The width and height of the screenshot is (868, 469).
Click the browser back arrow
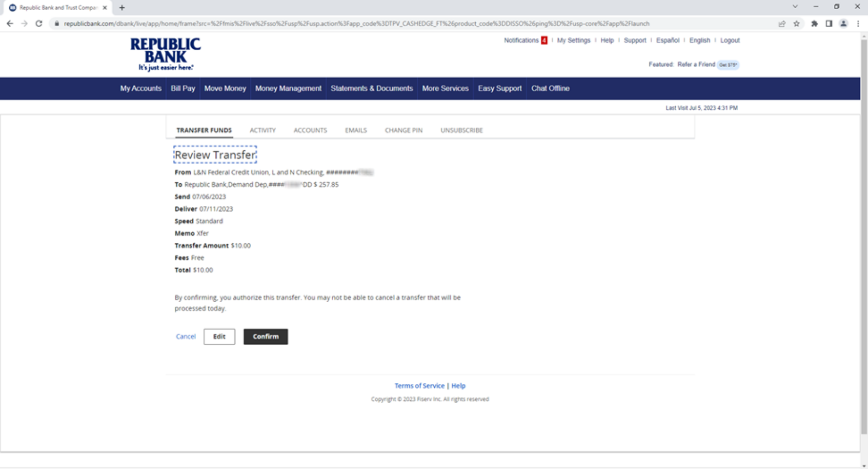coord(10,24)
